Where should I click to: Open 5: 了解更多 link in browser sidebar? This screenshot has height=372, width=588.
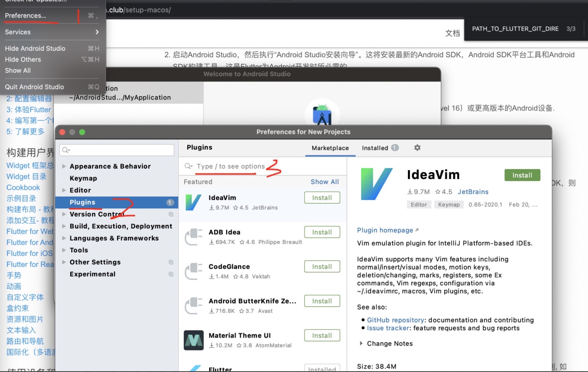pos(25,131)
